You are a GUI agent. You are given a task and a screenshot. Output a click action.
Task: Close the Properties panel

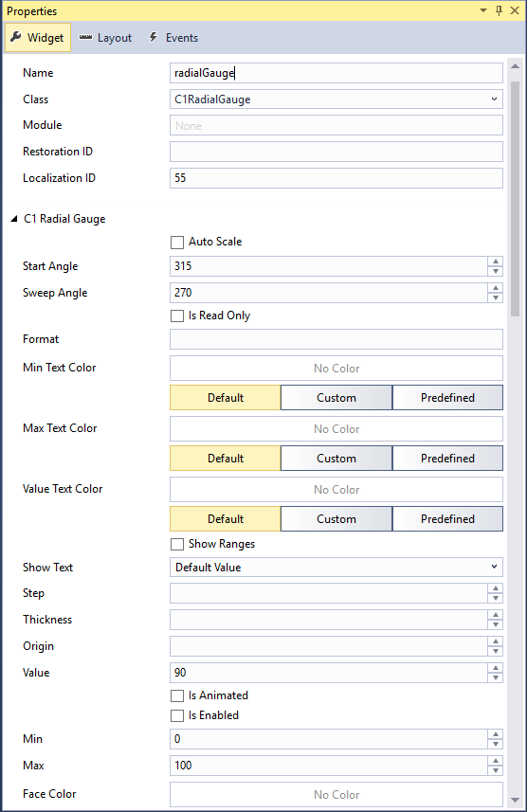coord(515,10)
